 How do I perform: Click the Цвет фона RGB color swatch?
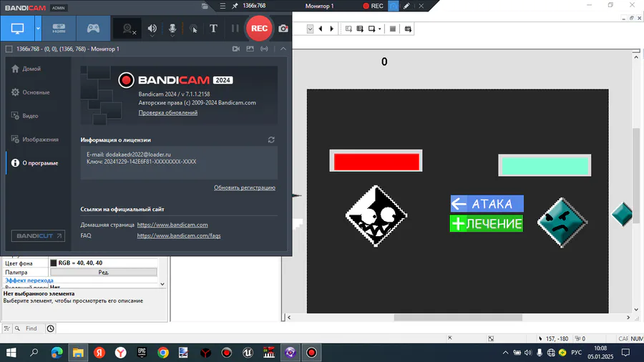pyautogui.click(x=54, y=263)
